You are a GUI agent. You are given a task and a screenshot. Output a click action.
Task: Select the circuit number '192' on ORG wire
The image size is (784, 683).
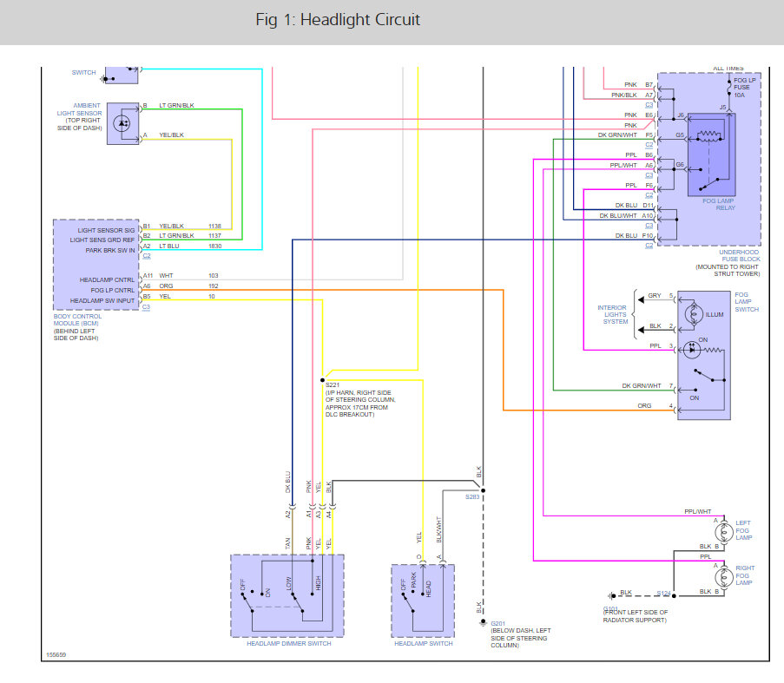[x=214, y=286]
